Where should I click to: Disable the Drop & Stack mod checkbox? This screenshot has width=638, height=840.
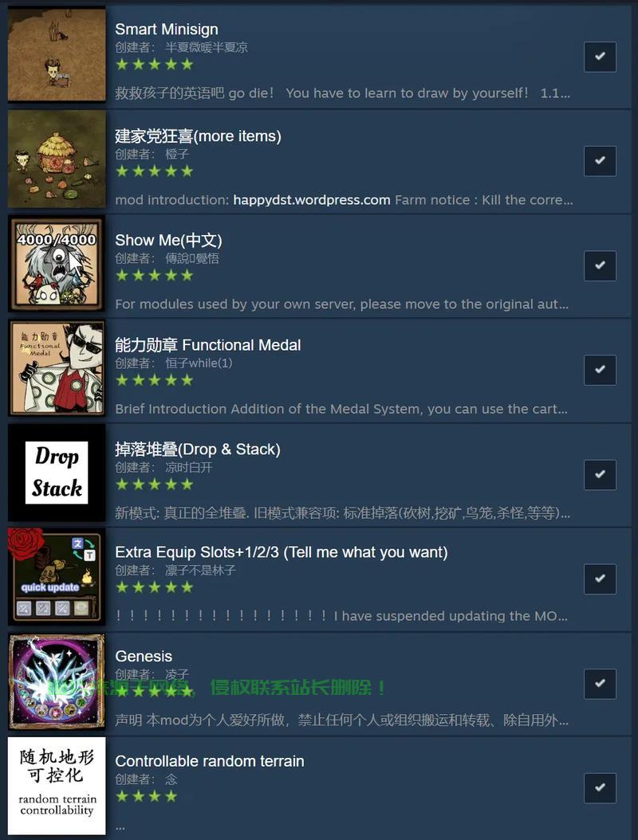pos(600,474)
